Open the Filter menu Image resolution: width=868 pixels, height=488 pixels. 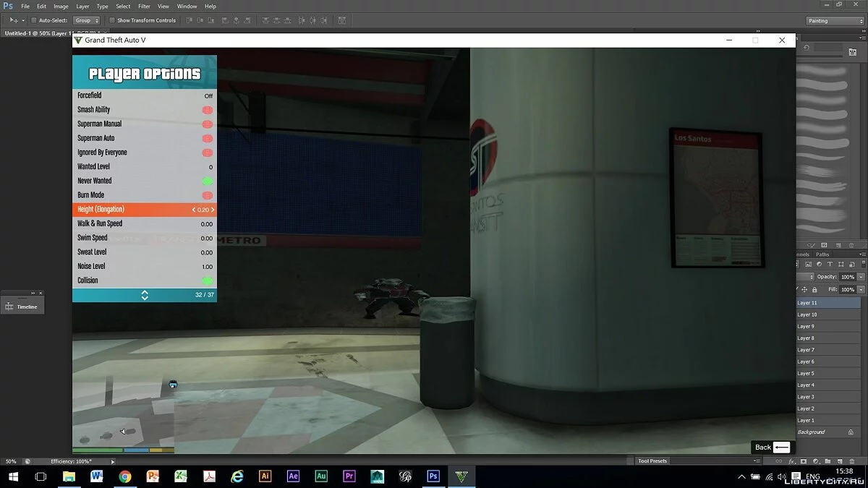(144, 7)
